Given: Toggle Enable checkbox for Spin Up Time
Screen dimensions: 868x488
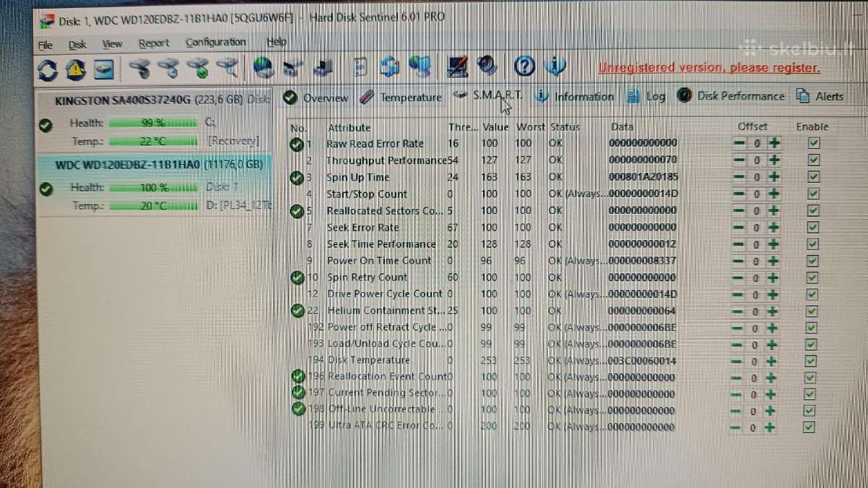Looking at the screenshot, I should click(x=814, y=177).
